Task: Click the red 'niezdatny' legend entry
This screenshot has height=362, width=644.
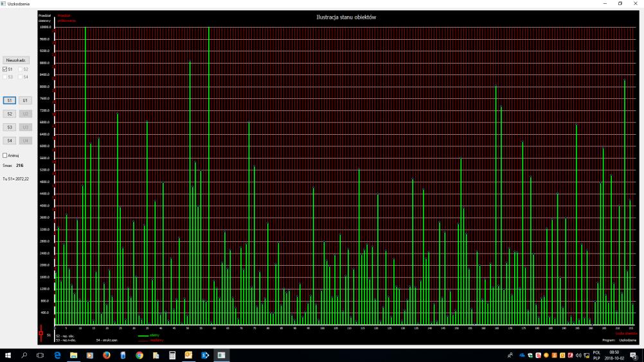Action: 151,340
